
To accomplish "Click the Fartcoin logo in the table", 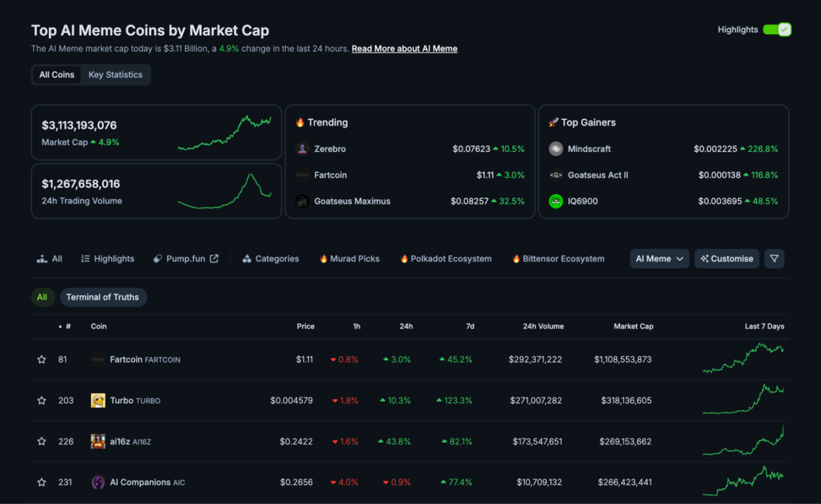I will point(98,359).
